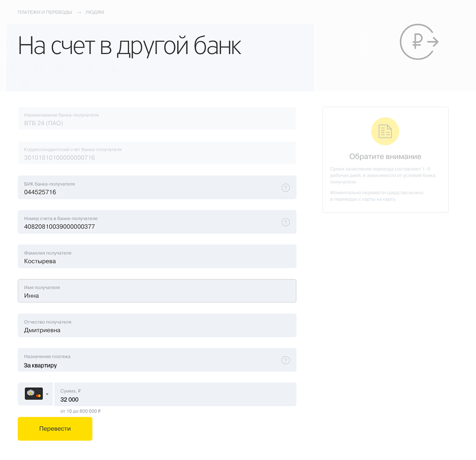The width and height of the screenshot is (476, 460).
Task: Focus the БИК банка-получателя field
Action: (157, 188)
